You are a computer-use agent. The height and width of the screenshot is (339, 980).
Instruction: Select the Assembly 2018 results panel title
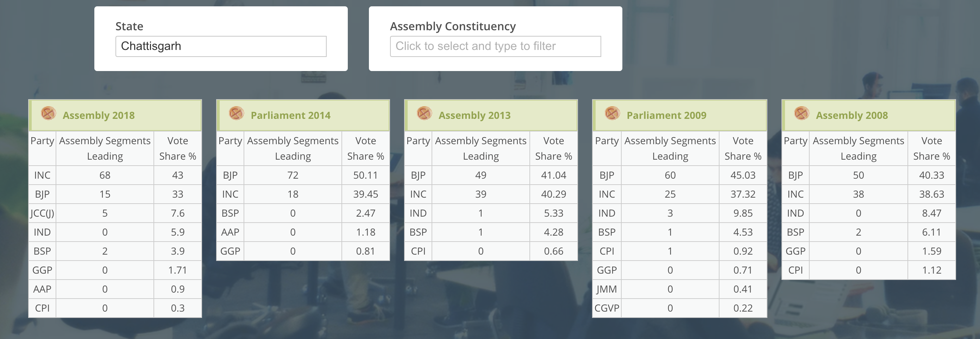[99, 115]
